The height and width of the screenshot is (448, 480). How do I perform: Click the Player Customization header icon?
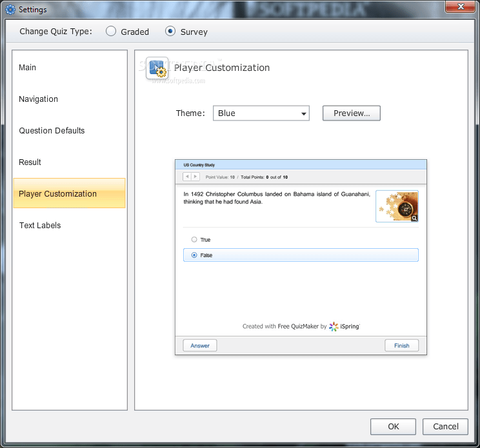click(x=157, y=68)
